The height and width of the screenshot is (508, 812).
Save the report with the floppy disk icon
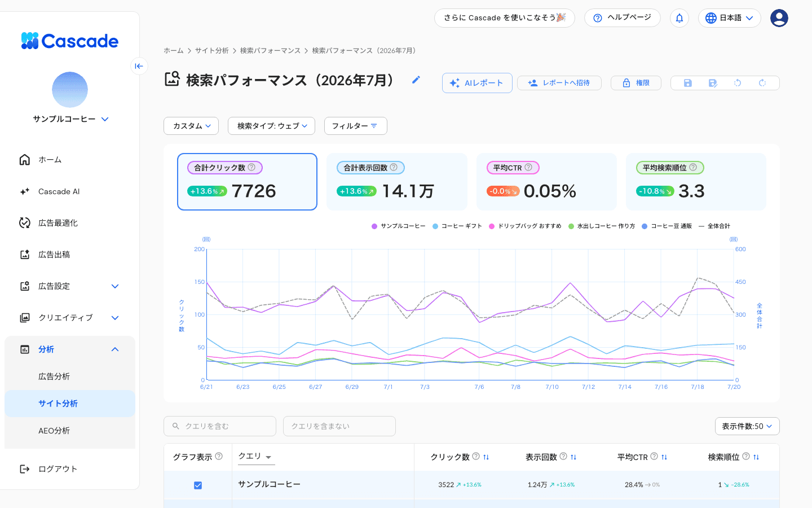coord(687,83)
